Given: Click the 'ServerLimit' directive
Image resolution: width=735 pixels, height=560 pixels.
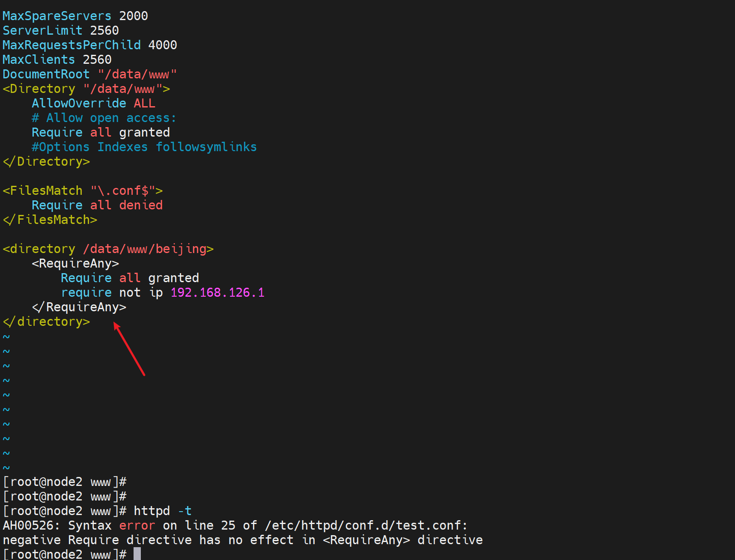Looking at the screenshot, I should pos(42,30).
